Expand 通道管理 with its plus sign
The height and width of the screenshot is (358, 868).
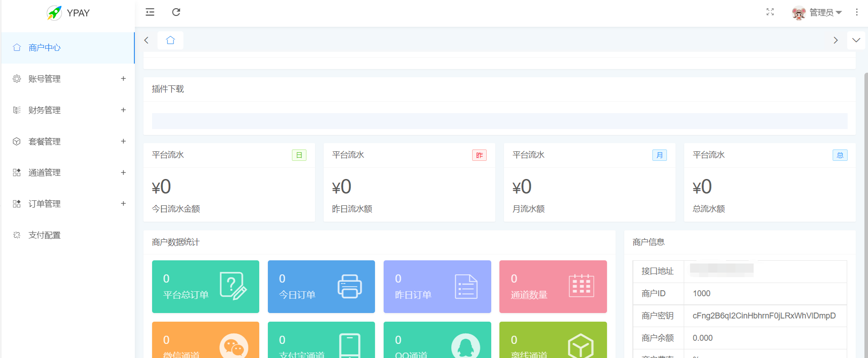pos(123,173)
